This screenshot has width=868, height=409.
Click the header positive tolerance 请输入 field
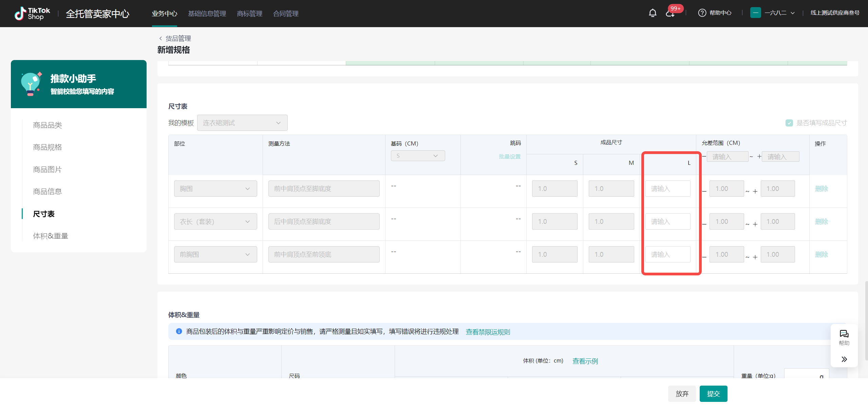coord(780,157)
